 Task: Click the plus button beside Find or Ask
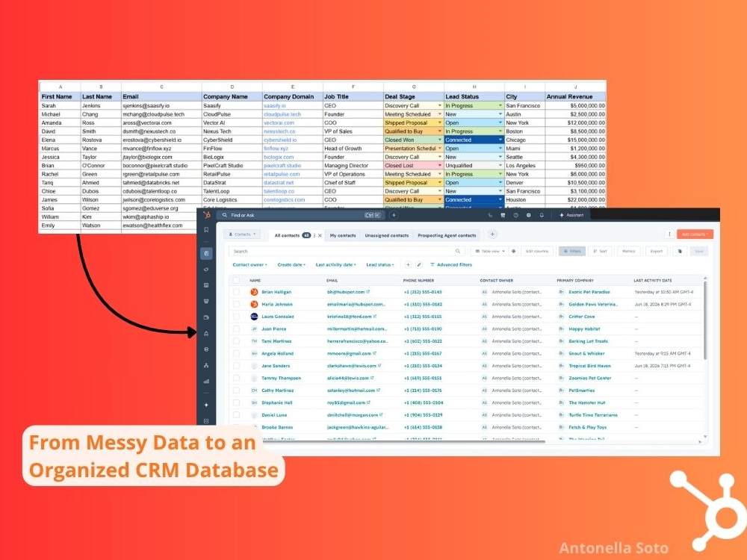click(x=394, y=215)
